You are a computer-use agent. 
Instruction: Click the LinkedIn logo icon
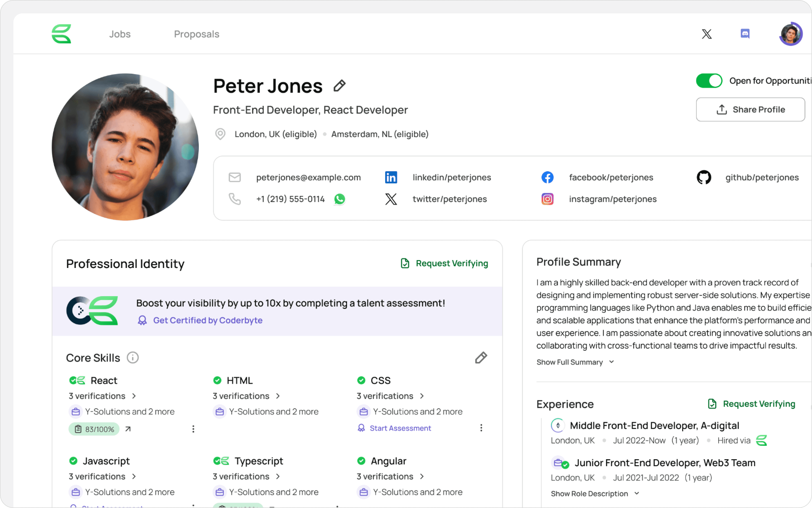[391, 177]
